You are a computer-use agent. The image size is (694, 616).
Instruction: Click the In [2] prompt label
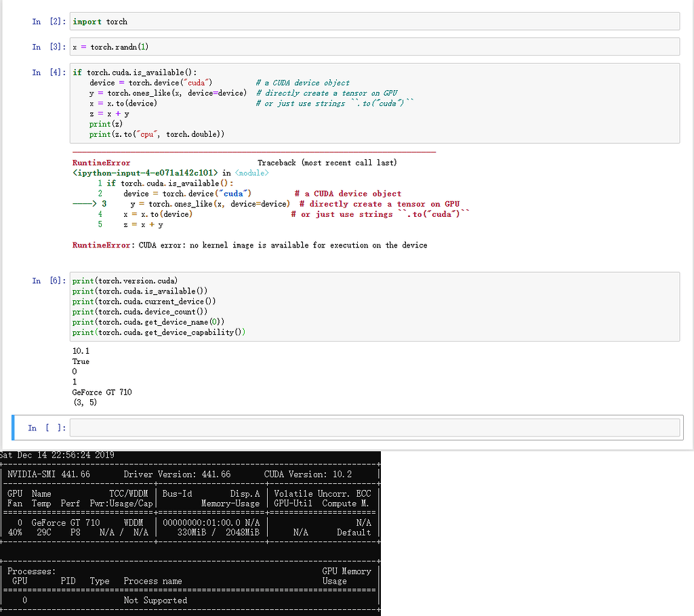pos(49,22)
